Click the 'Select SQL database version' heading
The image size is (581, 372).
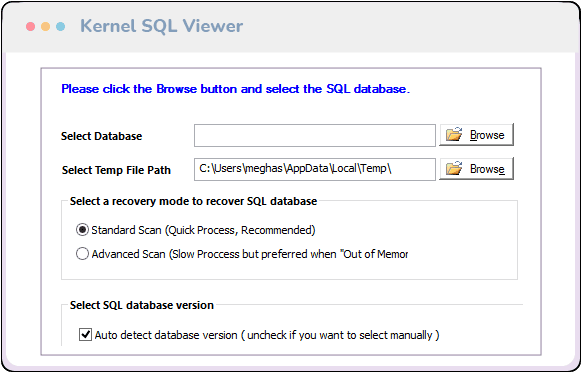[142, 305]
